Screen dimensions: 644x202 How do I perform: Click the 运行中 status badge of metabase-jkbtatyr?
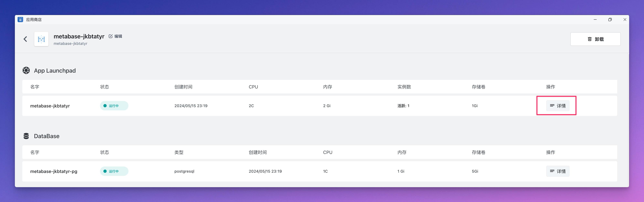pyautogui.click(x=114, y=106)
